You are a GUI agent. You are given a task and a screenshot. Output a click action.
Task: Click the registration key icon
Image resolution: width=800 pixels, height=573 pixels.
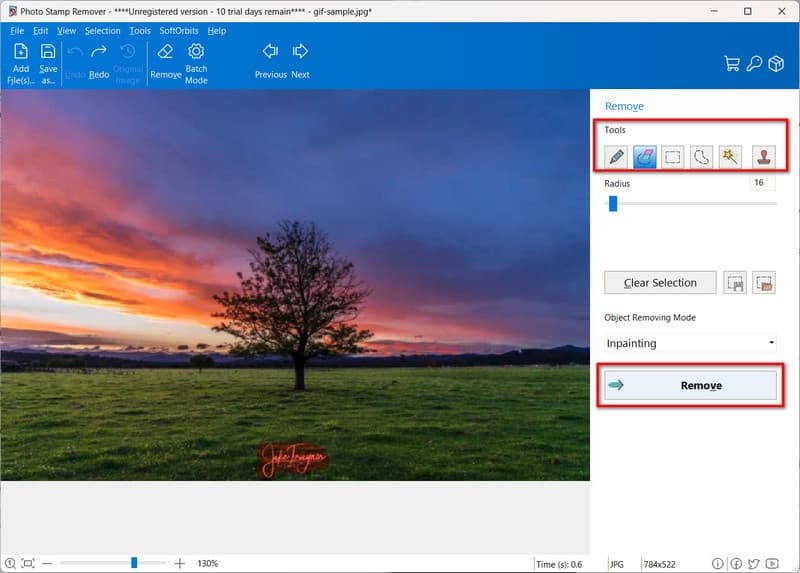click(754, 64)
